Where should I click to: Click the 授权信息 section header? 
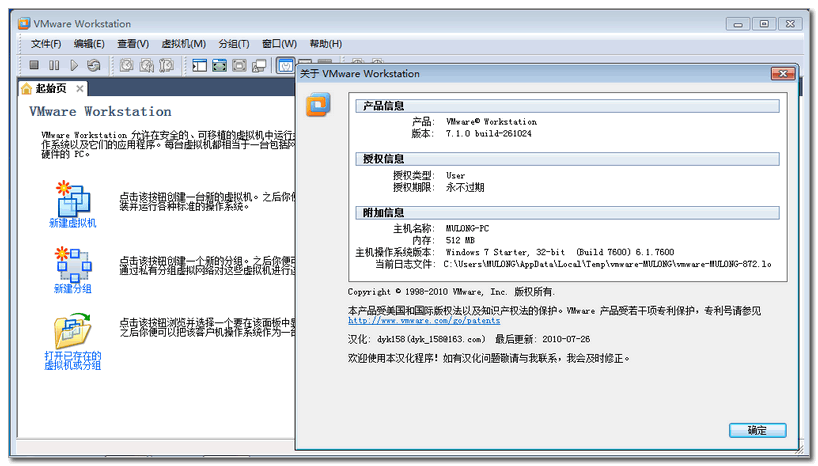568,159
